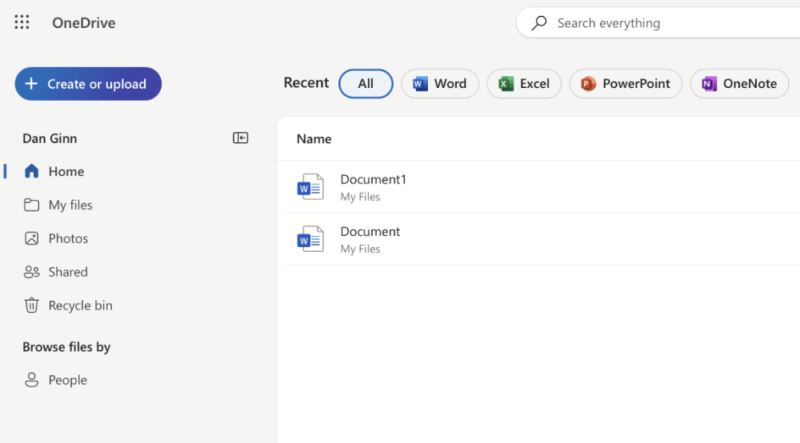Click the search magnifier icon
The height and width of the screenshot is (443, 800).
(539, 23)
